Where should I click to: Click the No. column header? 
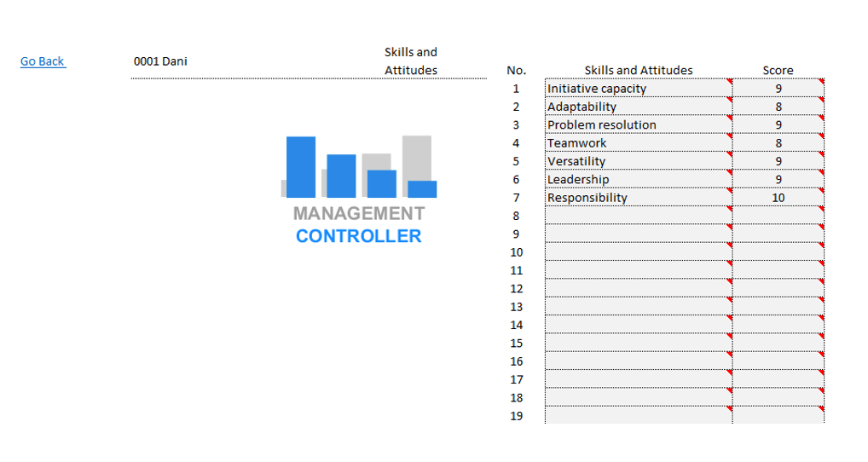coord(516,71)
